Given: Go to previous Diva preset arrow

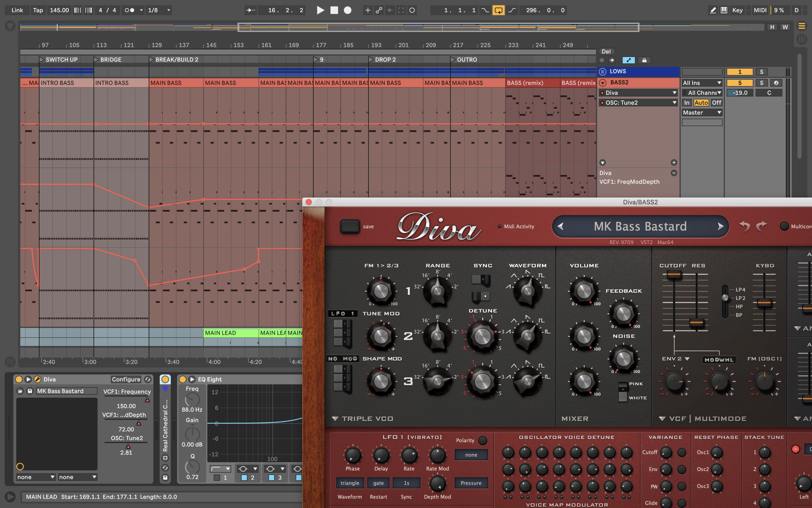Looking at the screenshot, I should point(560,226).
